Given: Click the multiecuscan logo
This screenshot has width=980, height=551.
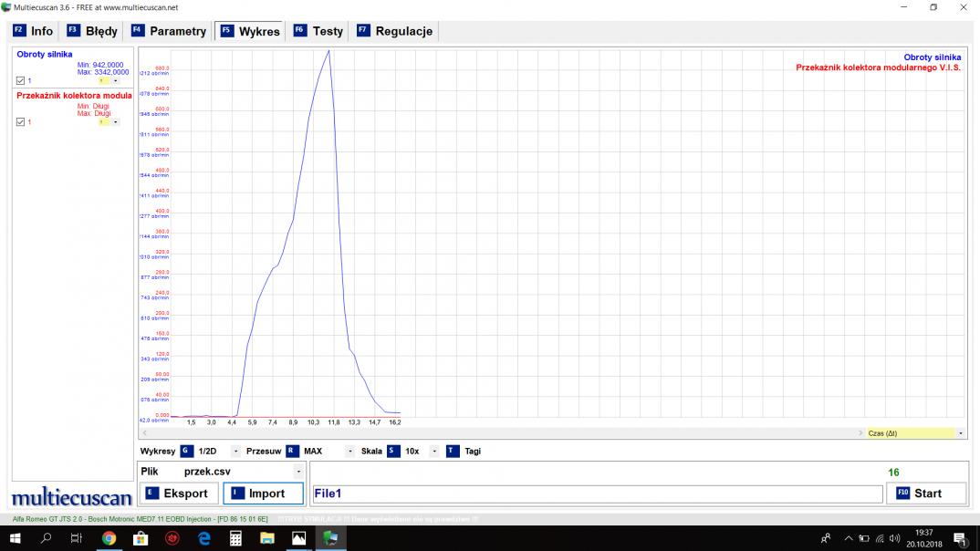Looking at the screenshot, I should coord(72,498).
